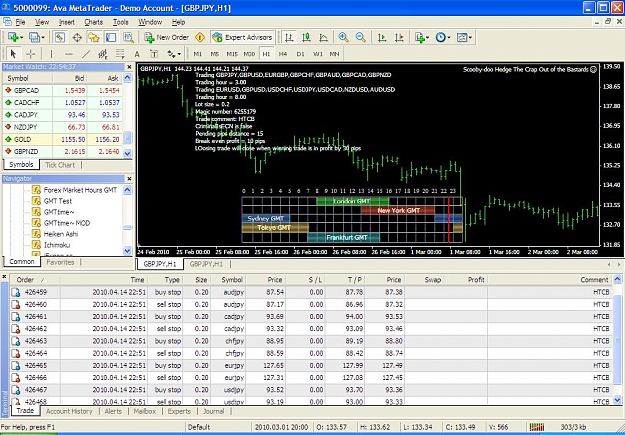Click the zoom in magnifier icon

(x=343, y=37)
